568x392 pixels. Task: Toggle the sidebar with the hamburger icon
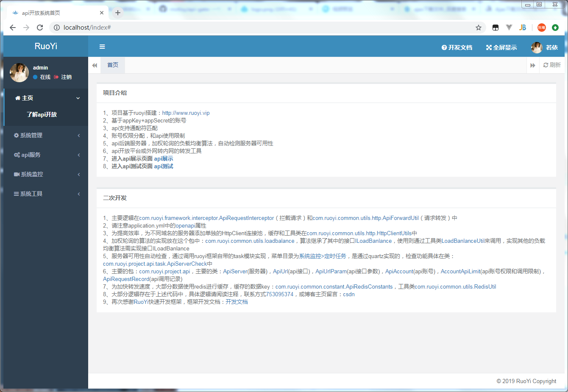102,47
